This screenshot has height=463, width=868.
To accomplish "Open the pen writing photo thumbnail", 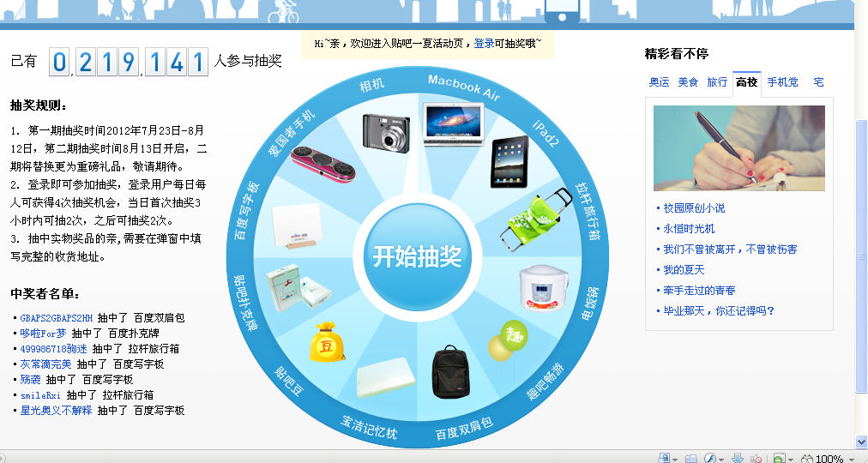I will click(x=739, y=148).
